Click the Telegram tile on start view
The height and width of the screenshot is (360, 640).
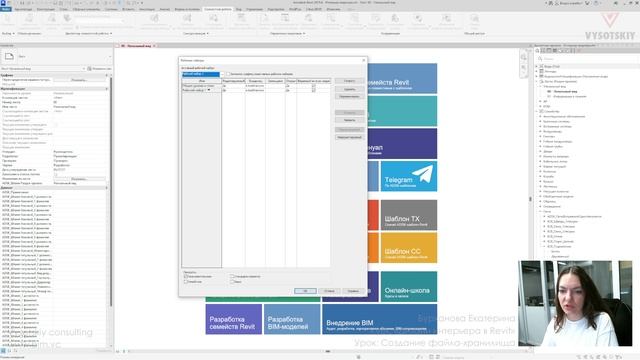(x=409, y=176)
